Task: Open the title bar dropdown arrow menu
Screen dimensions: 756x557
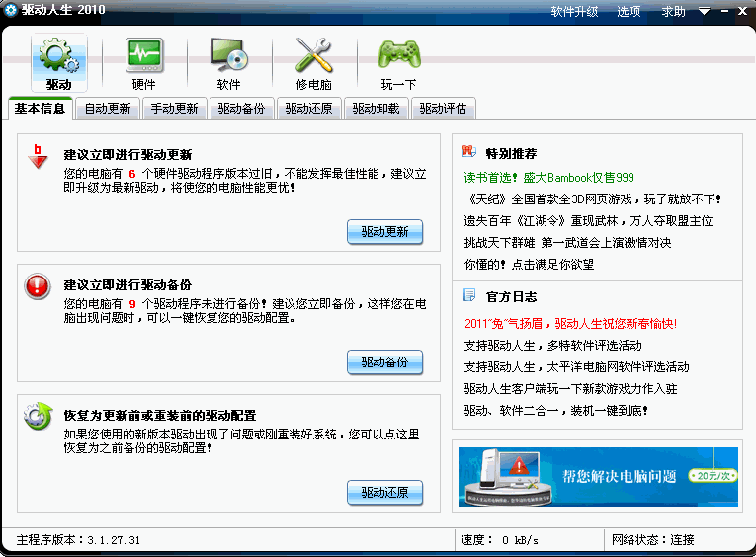Action: [704, 11]
